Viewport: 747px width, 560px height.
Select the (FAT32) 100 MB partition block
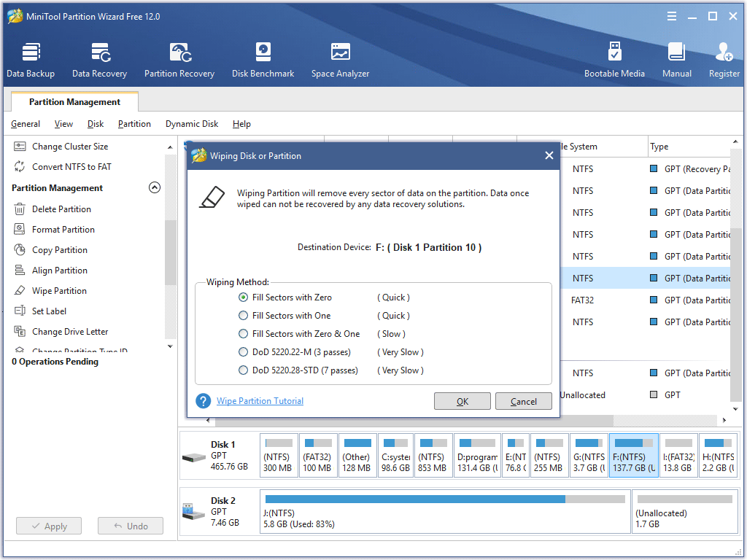(318, 456)
